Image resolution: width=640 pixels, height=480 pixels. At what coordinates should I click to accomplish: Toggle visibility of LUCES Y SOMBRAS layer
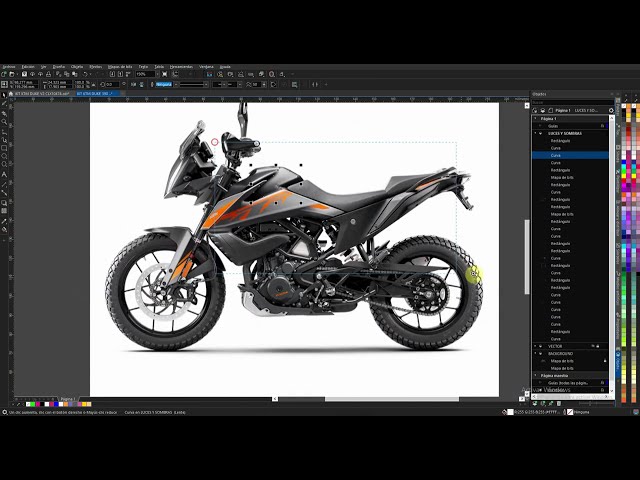540,133
